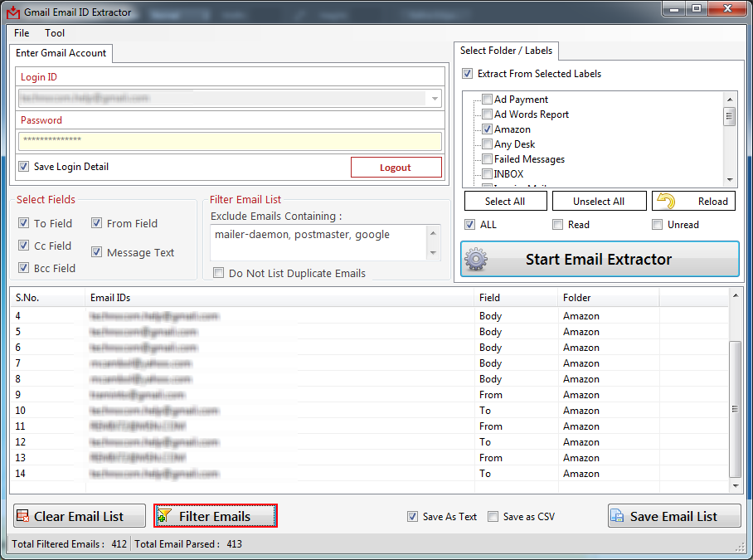This screenshot has width=753, height=560.
Task: Click the funnel icon on Filter Emails
Action: pos(164,516)
